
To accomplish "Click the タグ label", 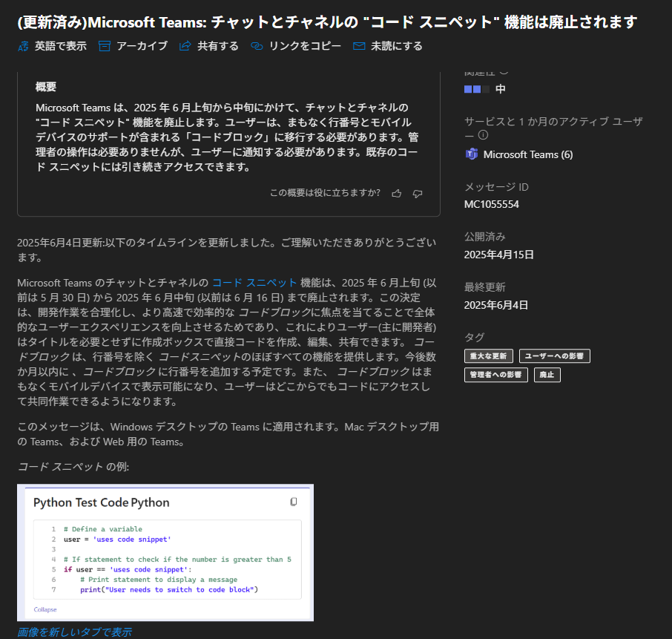I will click(x=475, y=337).
